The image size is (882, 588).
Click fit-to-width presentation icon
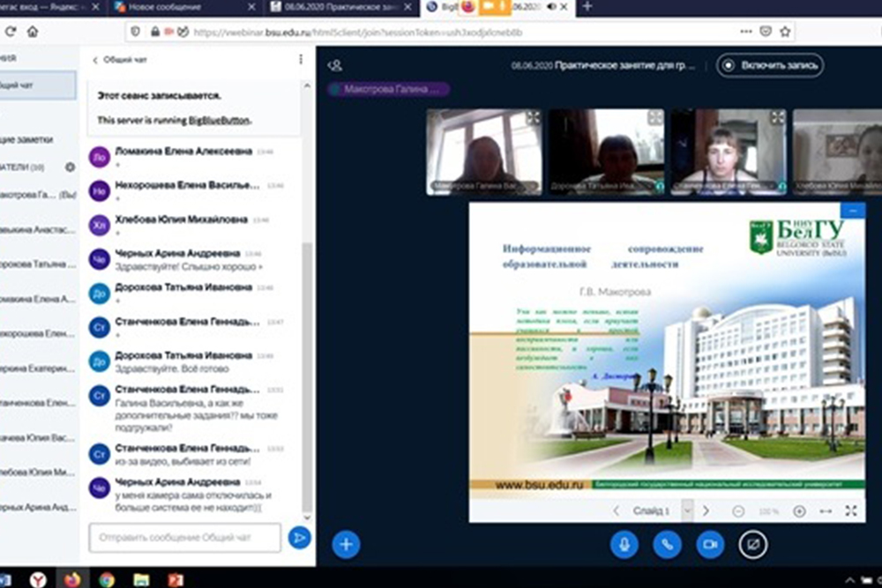click(x=826, y=510)
